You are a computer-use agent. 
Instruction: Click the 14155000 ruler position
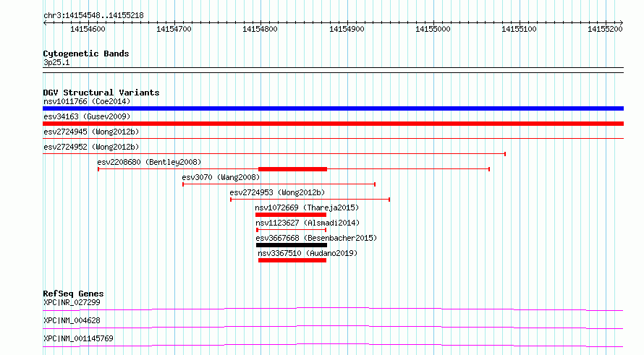click(x=433, y=29)
